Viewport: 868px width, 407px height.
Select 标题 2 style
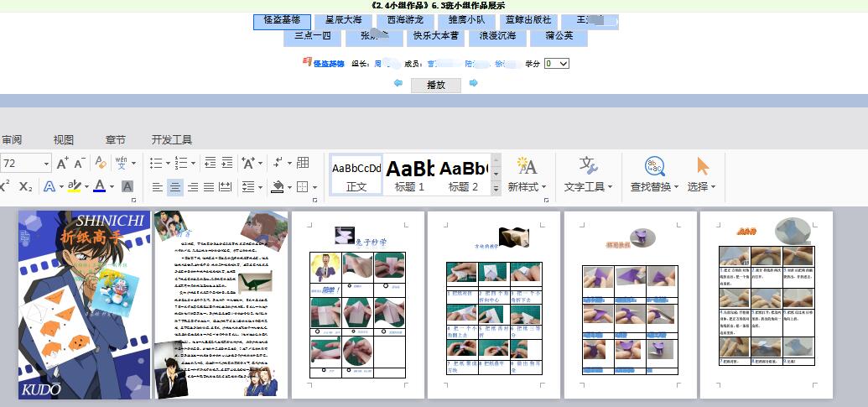463,175
